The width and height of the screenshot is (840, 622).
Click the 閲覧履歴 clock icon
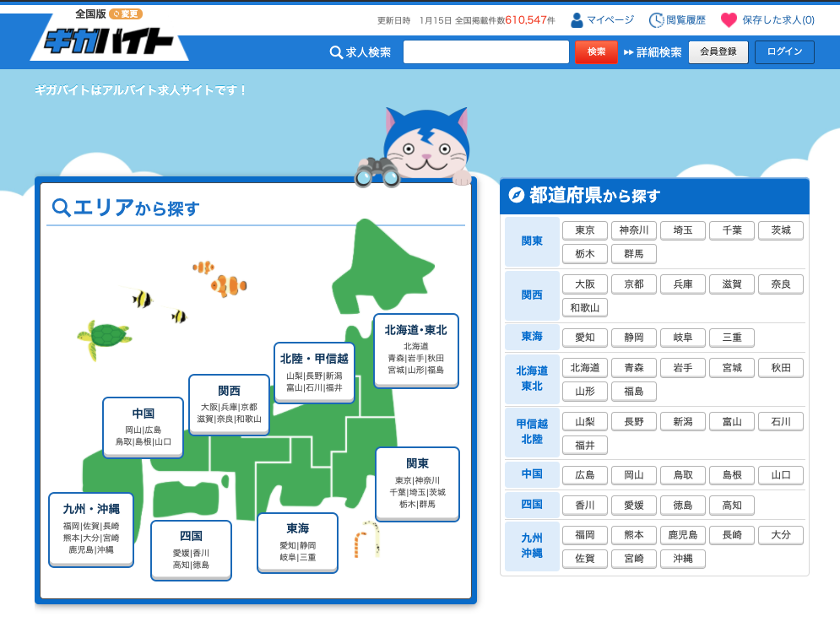coord(656,20)
